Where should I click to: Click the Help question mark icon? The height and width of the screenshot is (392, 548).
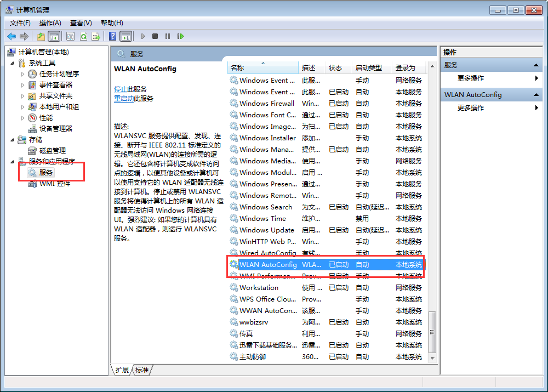(112, 36)
